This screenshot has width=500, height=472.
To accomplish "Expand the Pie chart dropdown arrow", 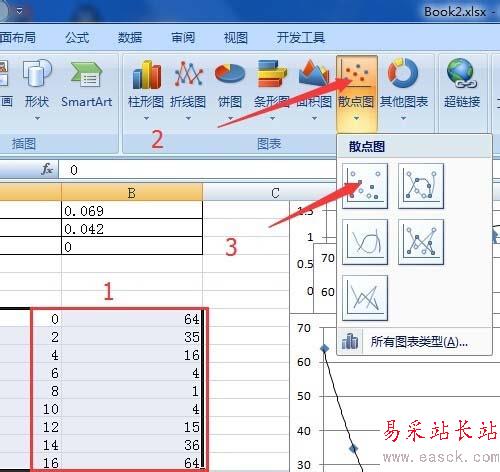I will tap(230, 118).
